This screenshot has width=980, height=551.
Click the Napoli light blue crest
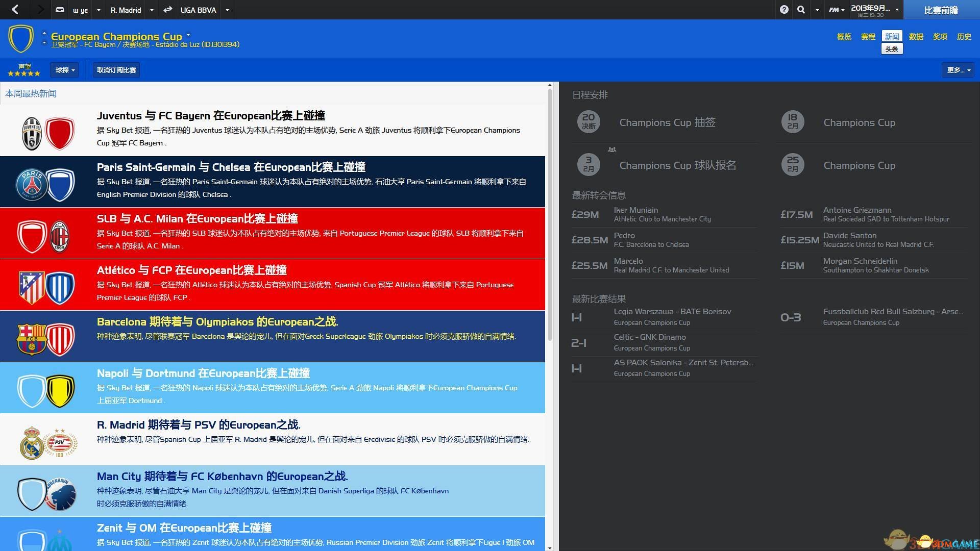[x=32, y=391]
